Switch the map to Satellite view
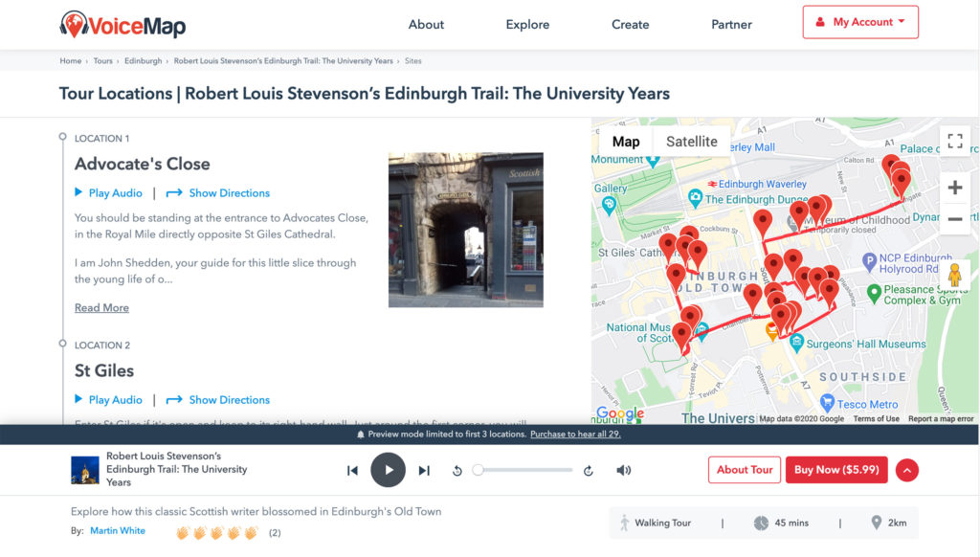Screen dimensions: 980x557 tap(692, 141)
